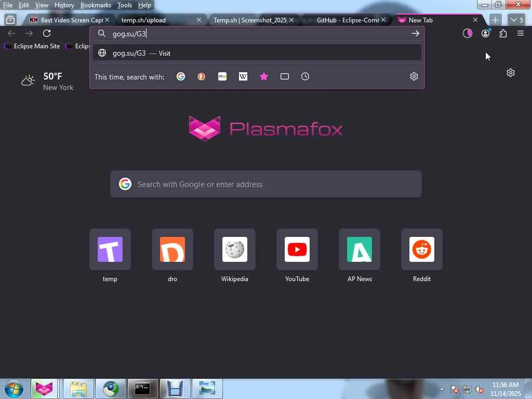Open the film strip video app in taskbar

pyautogui.click(x=175, y=389)
